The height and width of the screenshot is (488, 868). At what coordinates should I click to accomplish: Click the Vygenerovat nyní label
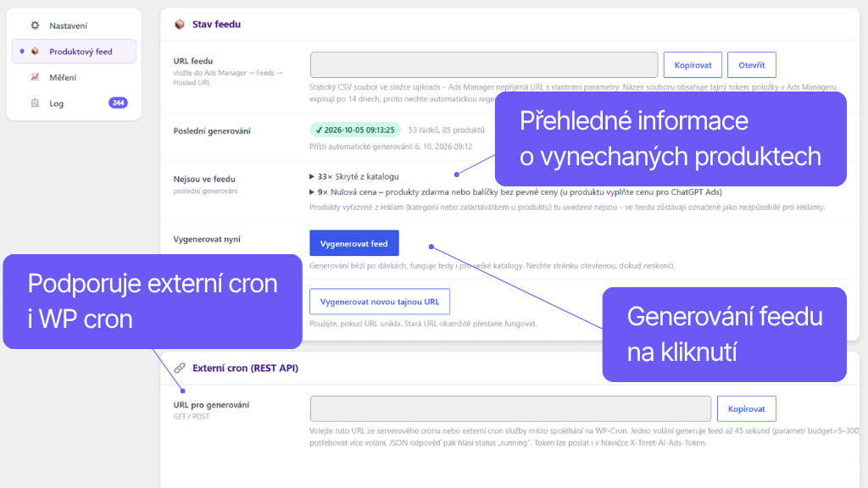click(207, 239)
